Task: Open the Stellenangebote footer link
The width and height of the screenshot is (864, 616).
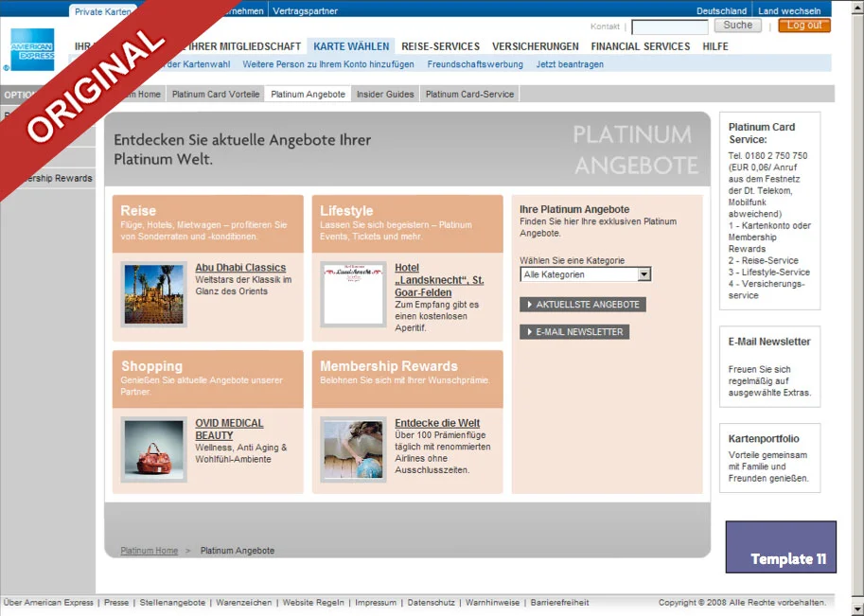Action: 172,603
